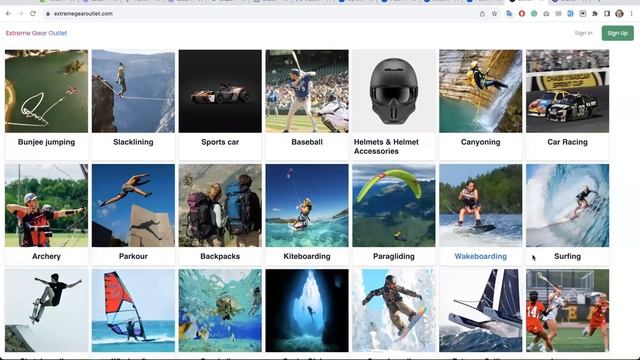Open the blue cave diving image
The image size is (640, 360).
307,310
